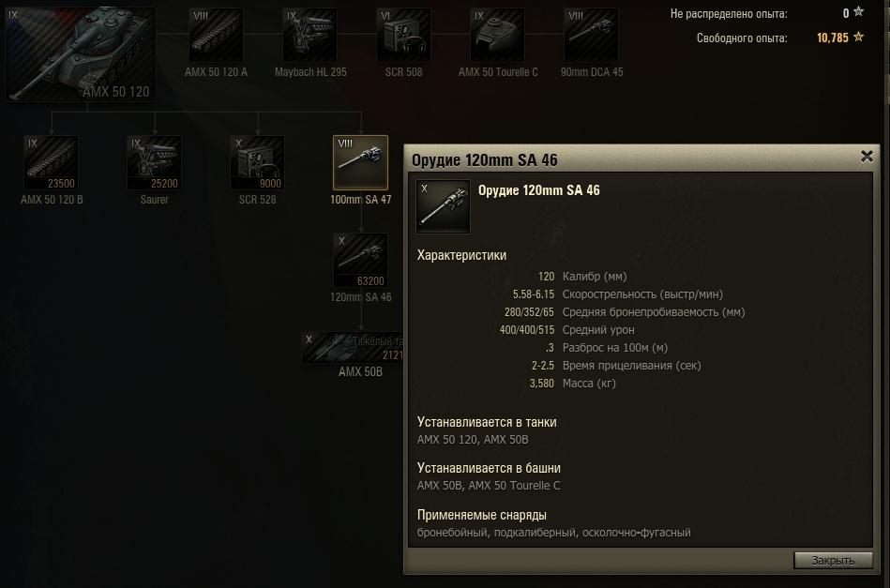Select the Saurer engine for 25200
Viewport: 890px width, 588px height.
155,162
